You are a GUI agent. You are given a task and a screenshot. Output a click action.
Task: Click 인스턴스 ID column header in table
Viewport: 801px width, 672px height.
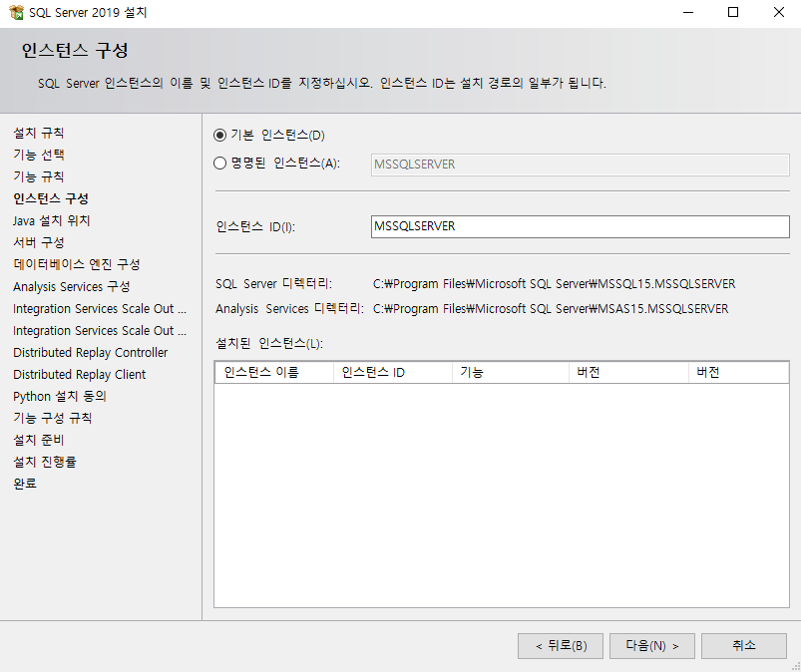[x=393, y=372]
